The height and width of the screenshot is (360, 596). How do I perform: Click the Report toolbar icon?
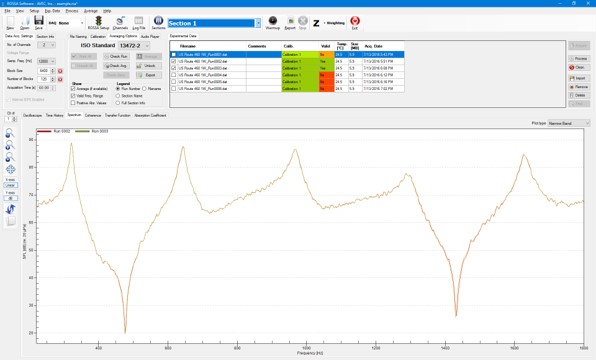click(x=290, y=23)
